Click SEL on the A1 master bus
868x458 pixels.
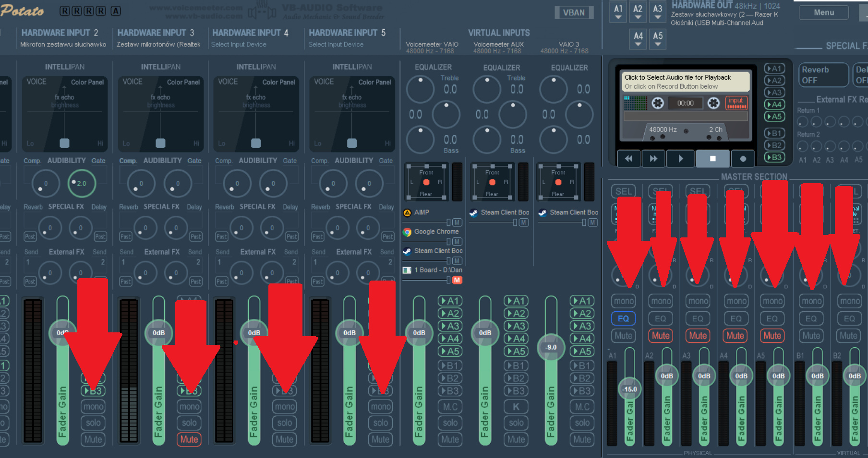pyautogui.click(x=624, y=191)
